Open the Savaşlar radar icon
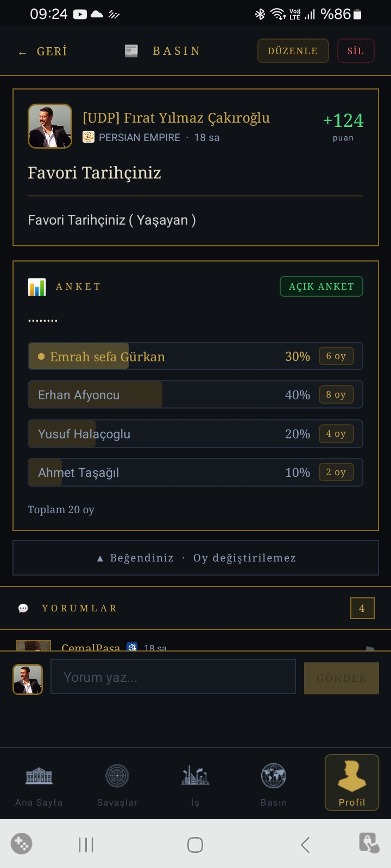This screenshot has width=391, height=868. [117, 776]
